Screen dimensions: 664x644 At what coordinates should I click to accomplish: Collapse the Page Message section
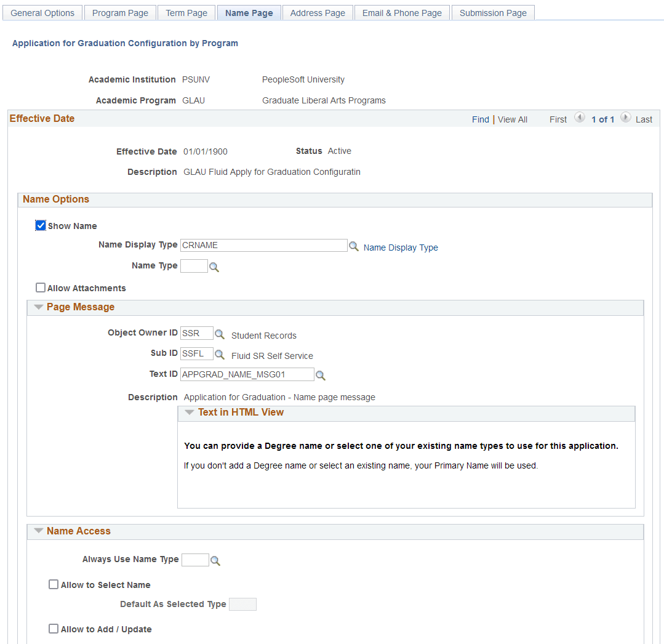[x=39, y=307]
